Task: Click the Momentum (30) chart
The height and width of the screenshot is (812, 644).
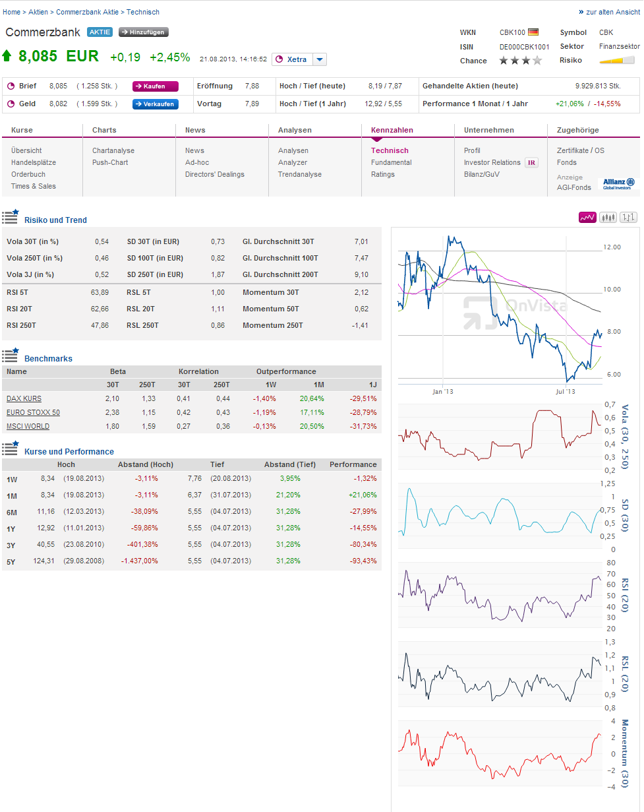Action: [x=500, y=754]
